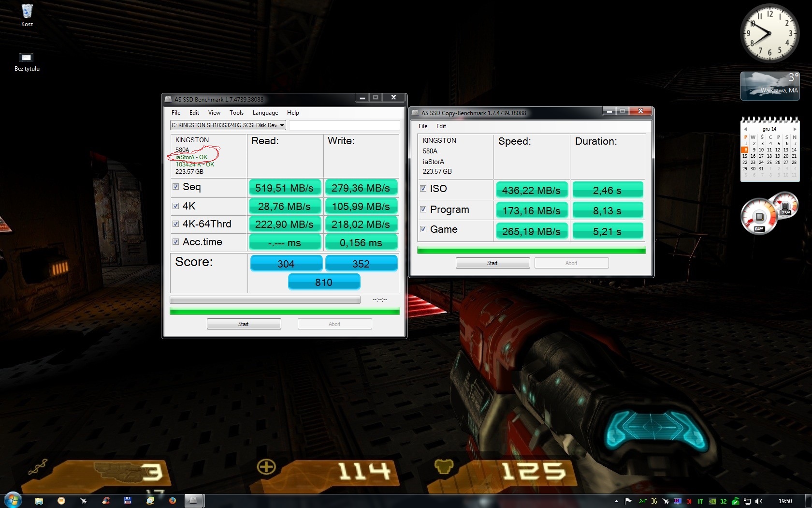Launch Firefox from the taskbar
Image resolution: width=812 pixels, height=508 pixels.
click(173, 501)
